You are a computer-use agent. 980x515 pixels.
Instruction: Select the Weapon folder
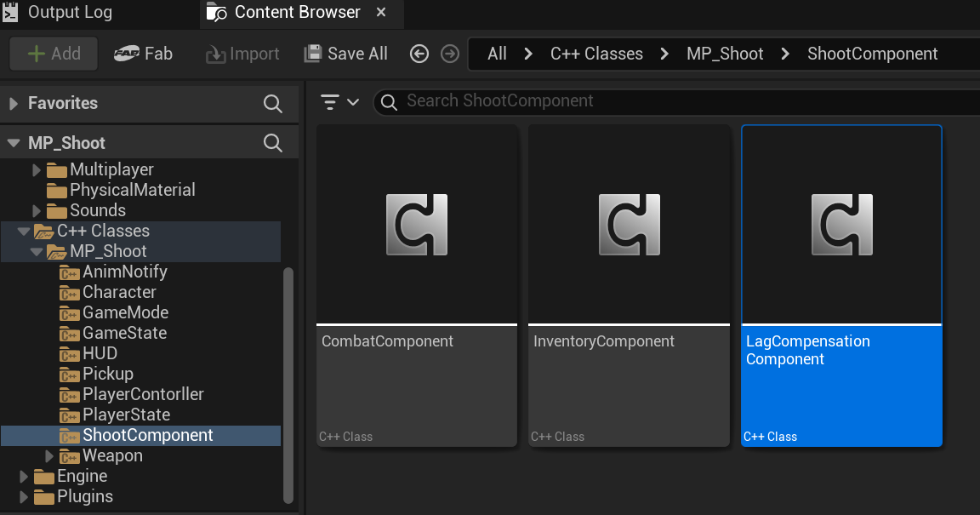click(x=101, y=456)
